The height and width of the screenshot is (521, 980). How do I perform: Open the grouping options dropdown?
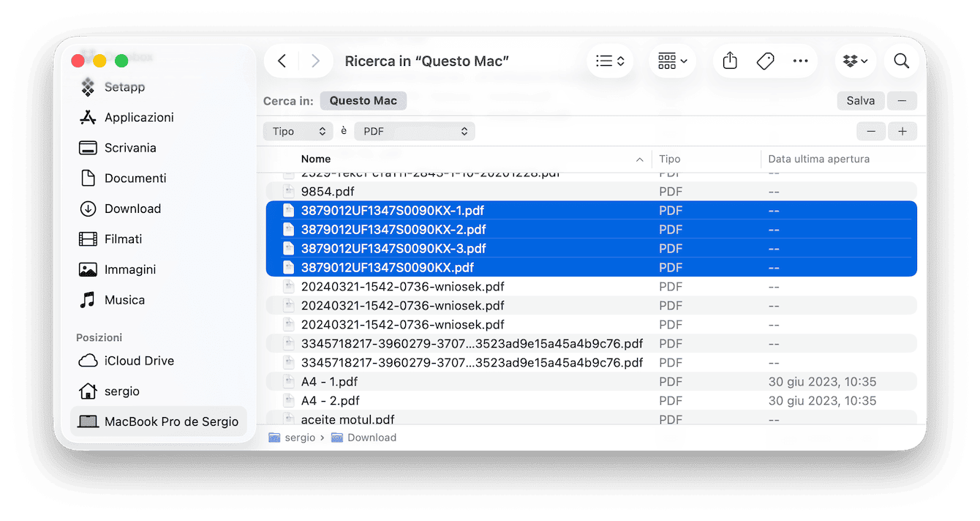[x=672, y=61]
